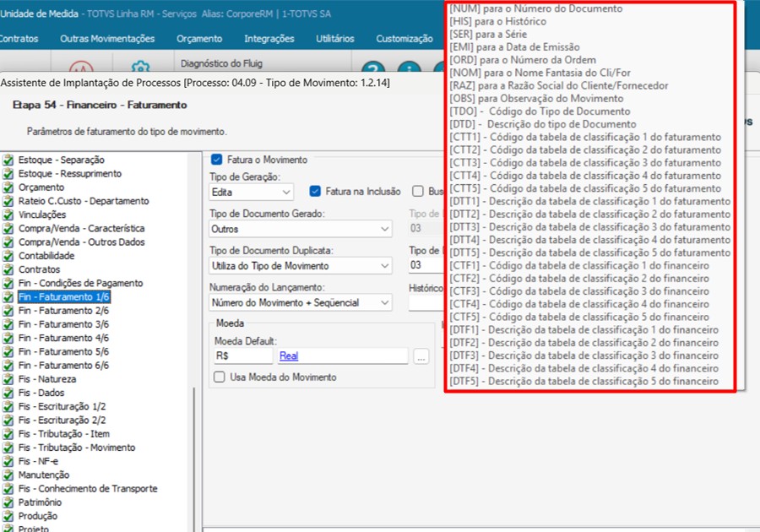Viewport: 760px width, 532px height.
Task: Select Fin - Faturamento 6/6 step
Action: (63, 366)
